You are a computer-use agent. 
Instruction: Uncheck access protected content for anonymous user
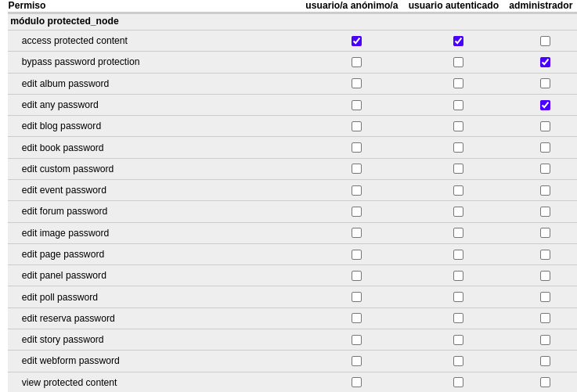(356, 41)
